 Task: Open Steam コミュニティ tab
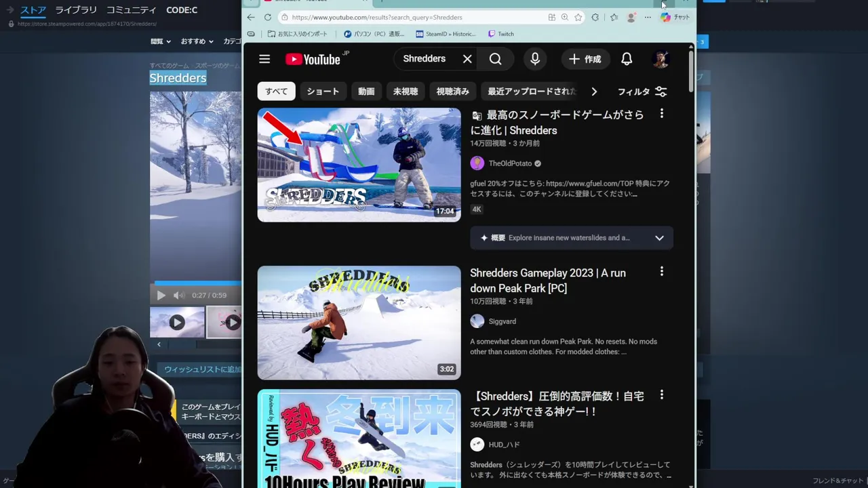(x=131, y=10)
